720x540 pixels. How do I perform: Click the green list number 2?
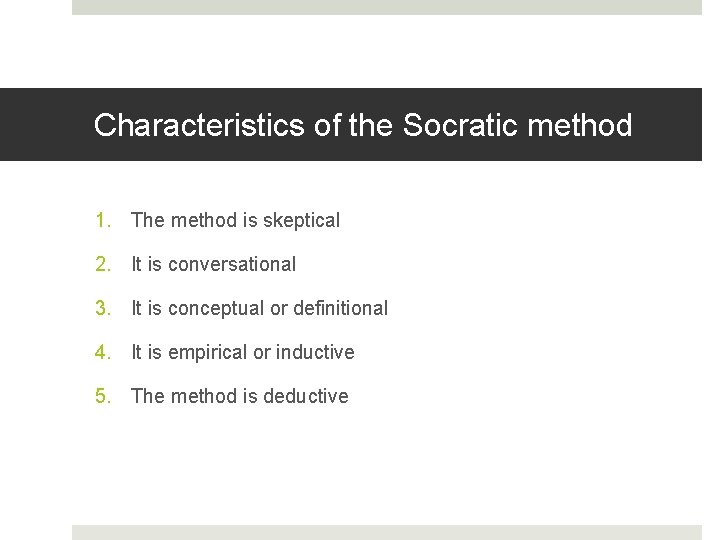tap(102, 264)
